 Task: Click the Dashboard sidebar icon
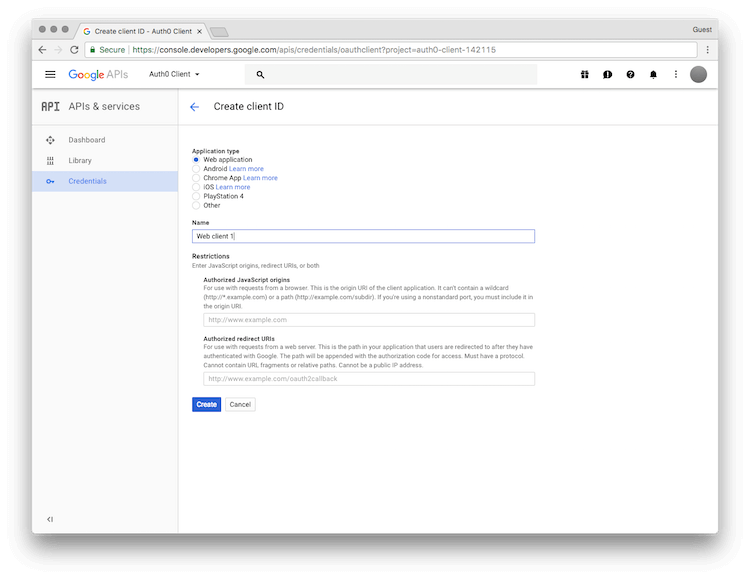click(50, 140)
